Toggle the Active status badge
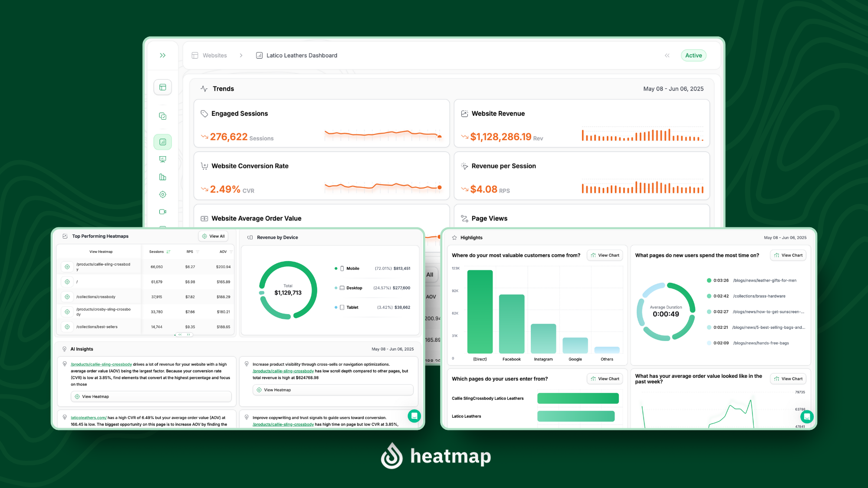Image resolution: width=868 pixels, height=488 pixels. point(693,56)
